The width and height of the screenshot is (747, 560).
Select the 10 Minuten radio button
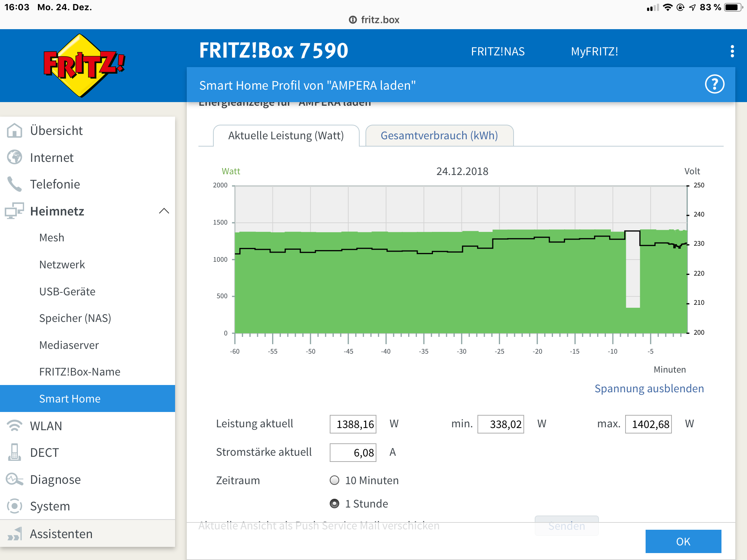[x=334, y=480]
